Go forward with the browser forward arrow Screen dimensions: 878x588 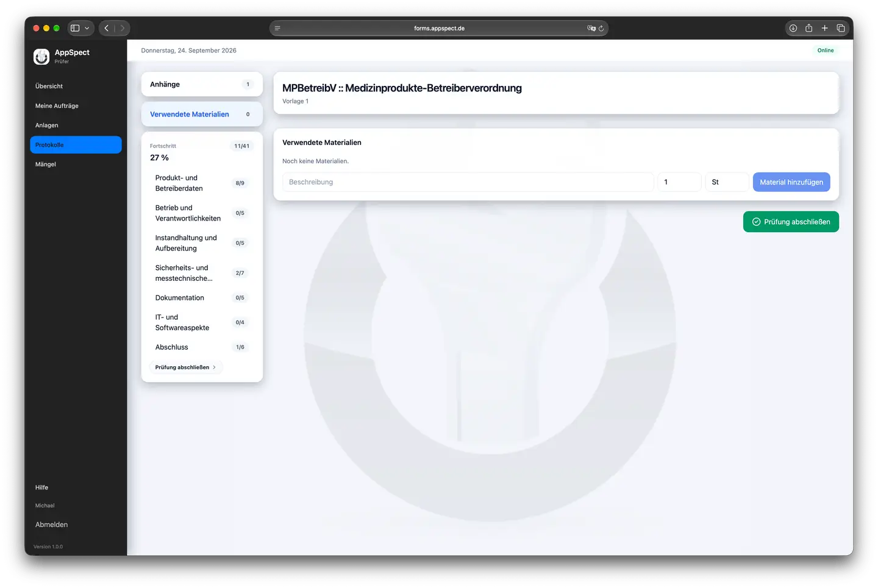tap(122, 28)
